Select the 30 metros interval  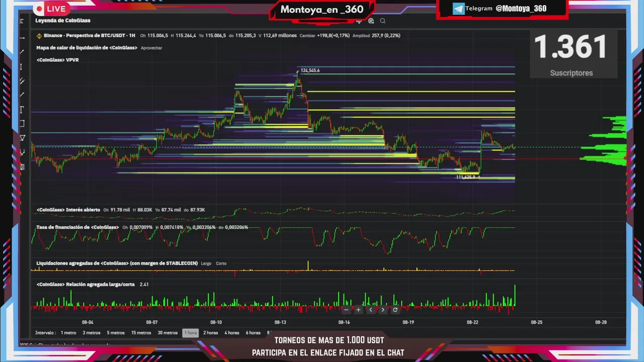(x=168, y=333)
